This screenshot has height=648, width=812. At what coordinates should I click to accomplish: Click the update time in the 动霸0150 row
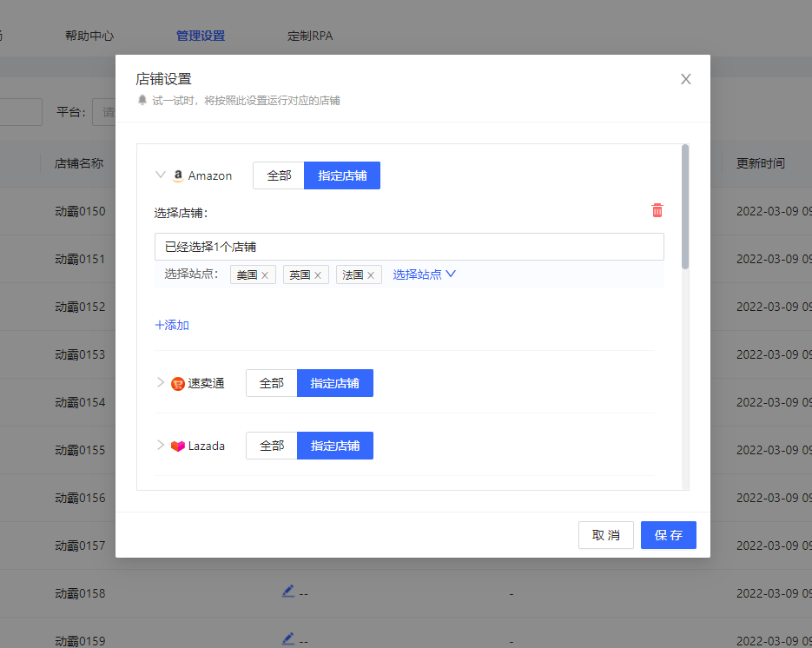pyautogui.click(x=774, y=211)
